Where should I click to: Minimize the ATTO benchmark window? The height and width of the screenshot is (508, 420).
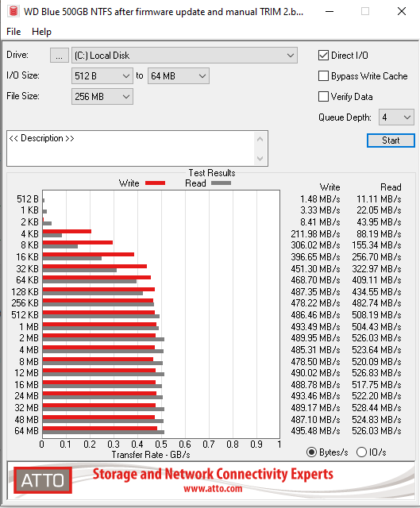pyautogui.click(x=329, y=11)
